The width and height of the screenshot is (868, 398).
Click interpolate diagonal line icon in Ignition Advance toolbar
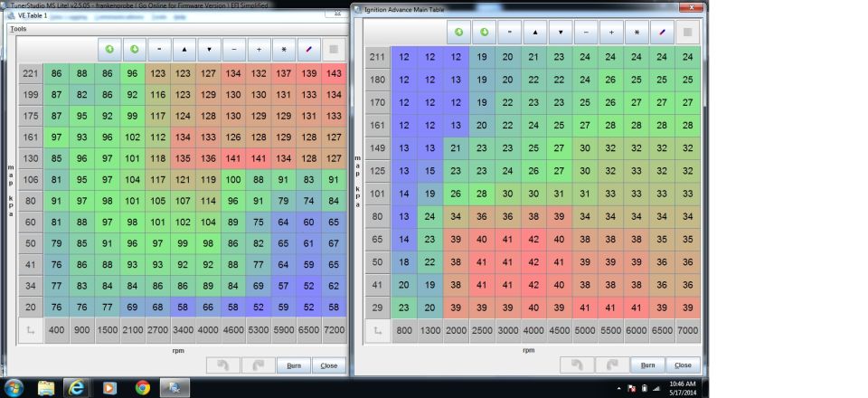[x=662, y=32]
